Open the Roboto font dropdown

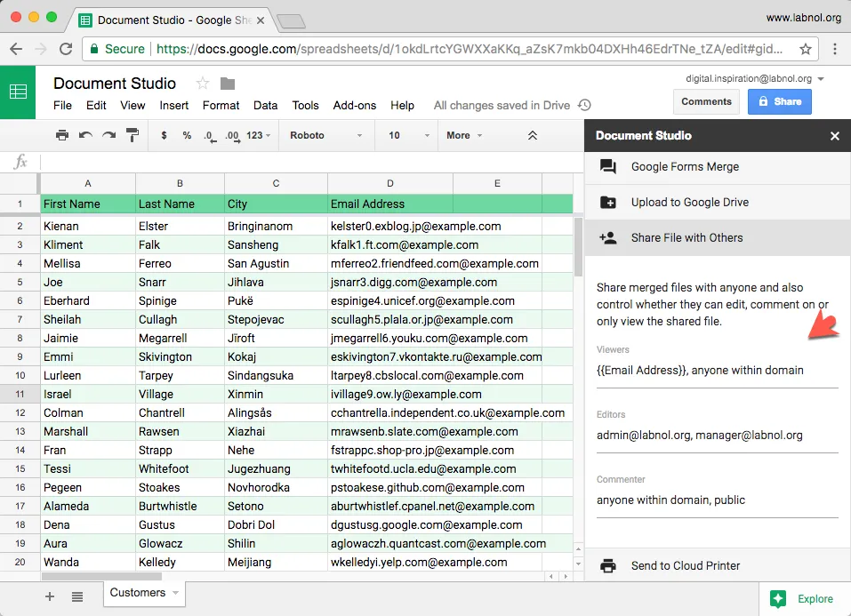point(325,135)
